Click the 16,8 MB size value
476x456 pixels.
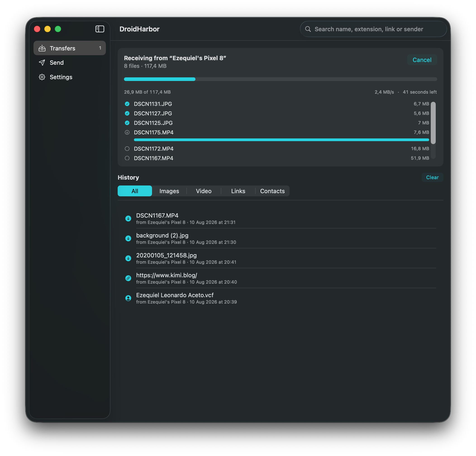point(420,149)
